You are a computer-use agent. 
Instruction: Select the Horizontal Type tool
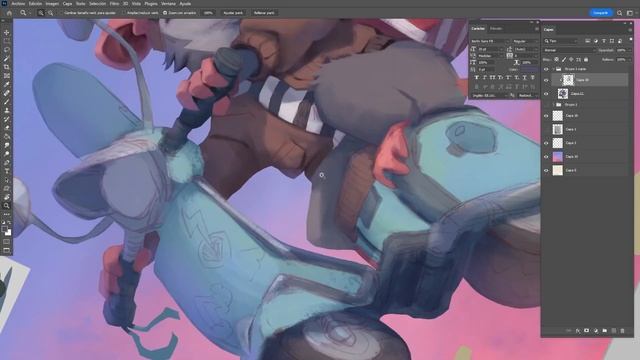7,171
